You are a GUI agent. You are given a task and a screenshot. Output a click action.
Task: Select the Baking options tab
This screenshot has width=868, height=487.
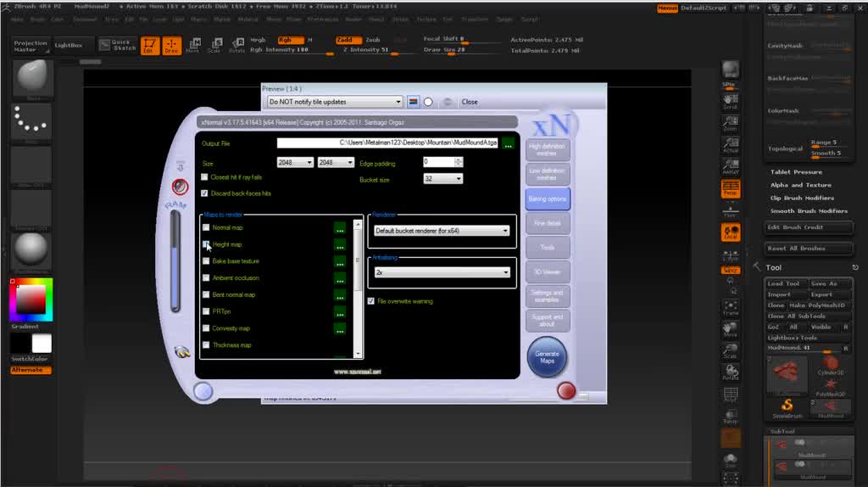547,199
